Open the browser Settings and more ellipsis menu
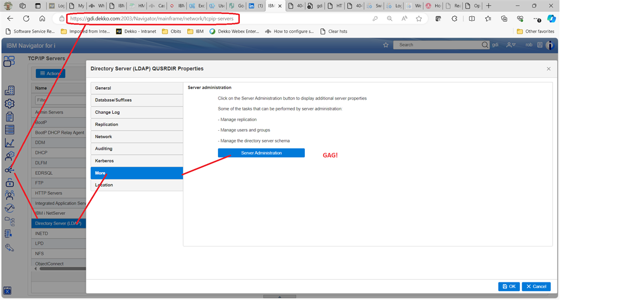The width and height of the screenshot is (644, 306). pyautogui.click(x=536, y=19)
